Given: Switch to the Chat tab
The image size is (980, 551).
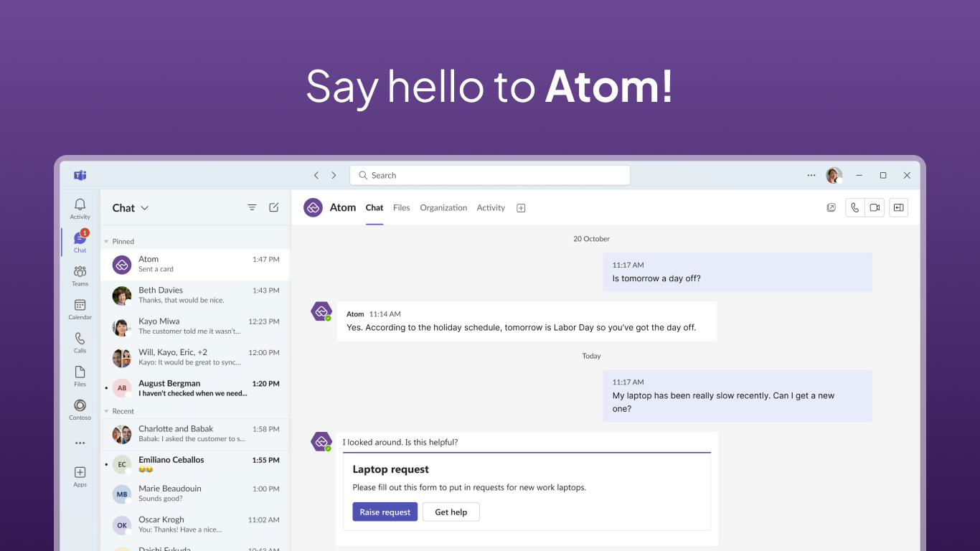Looking at the screenshot, I should click(374, 207).
